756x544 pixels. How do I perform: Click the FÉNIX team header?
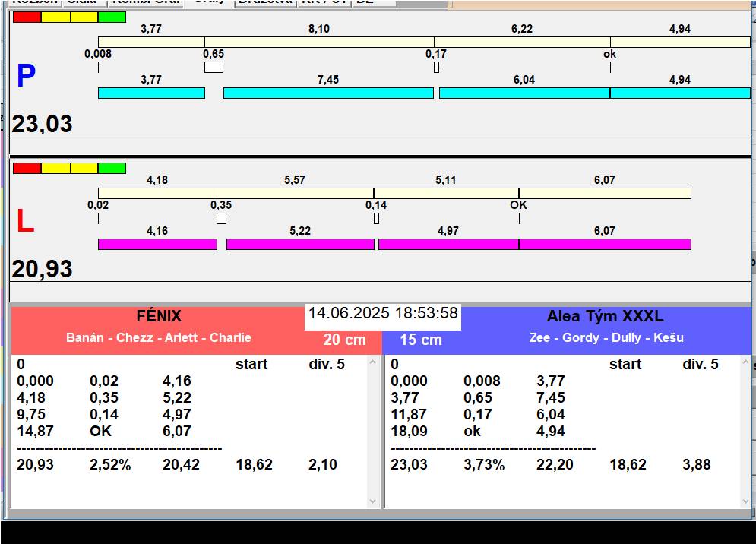coord(158,316)
